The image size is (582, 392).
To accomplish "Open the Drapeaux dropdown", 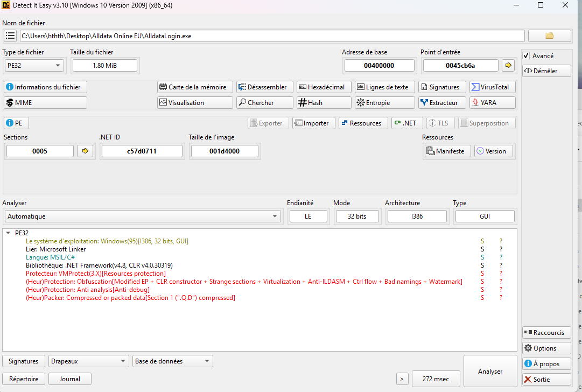I will pyautogui.click(x=88, y=361).
